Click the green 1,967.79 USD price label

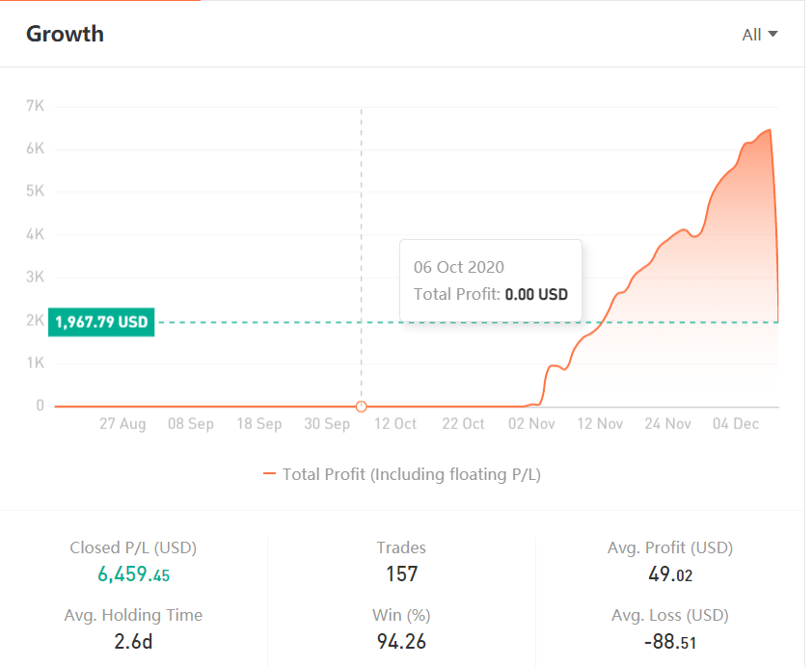coord(101,322)
